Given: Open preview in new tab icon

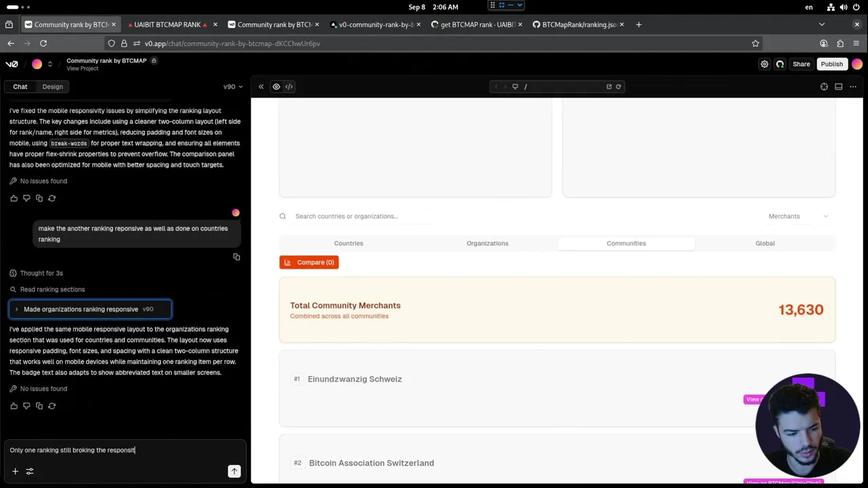Looking at the screenshot, I should [x=609, y=87].
